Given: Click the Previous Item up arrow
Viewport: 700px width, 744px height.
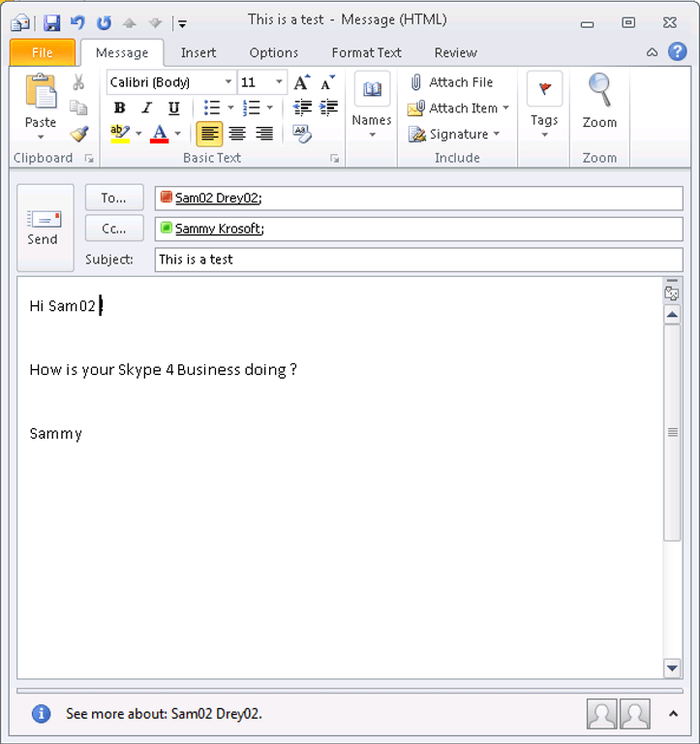Looking at the screenshot, I should coord(130,23).
